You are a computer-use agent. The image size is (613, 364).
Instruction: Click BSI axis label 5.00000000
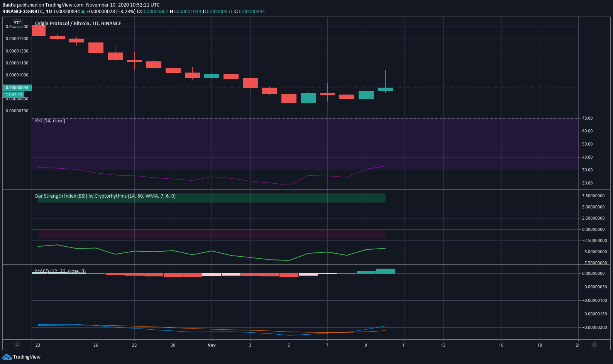[593, 207]
